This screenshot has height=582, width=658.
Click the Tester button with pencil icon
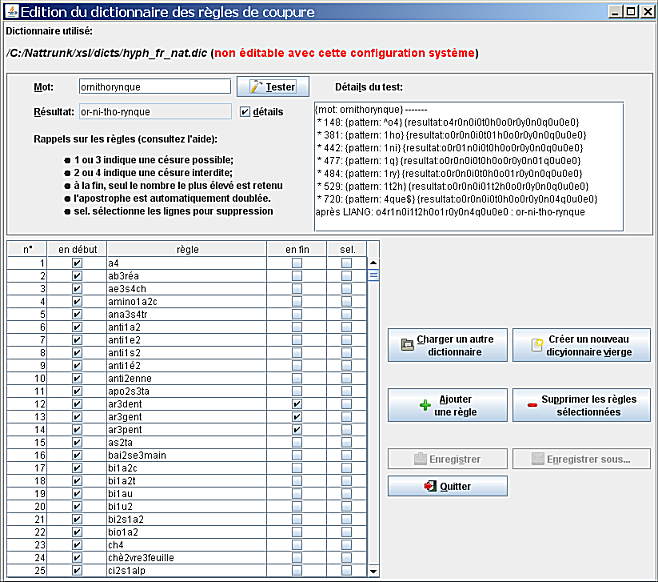tap(273, 87)
